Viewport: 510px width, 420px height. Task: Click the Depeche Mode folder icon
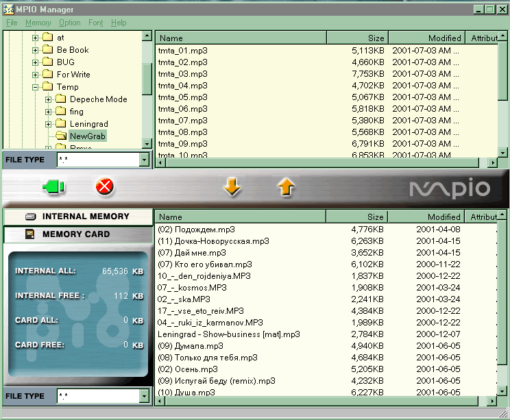point(61,99)
